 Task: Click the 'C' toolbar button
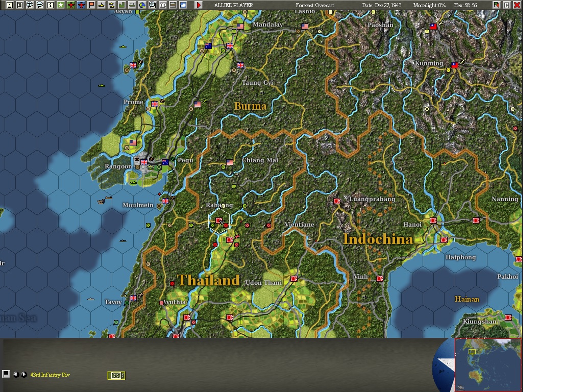tap(507, 5)
